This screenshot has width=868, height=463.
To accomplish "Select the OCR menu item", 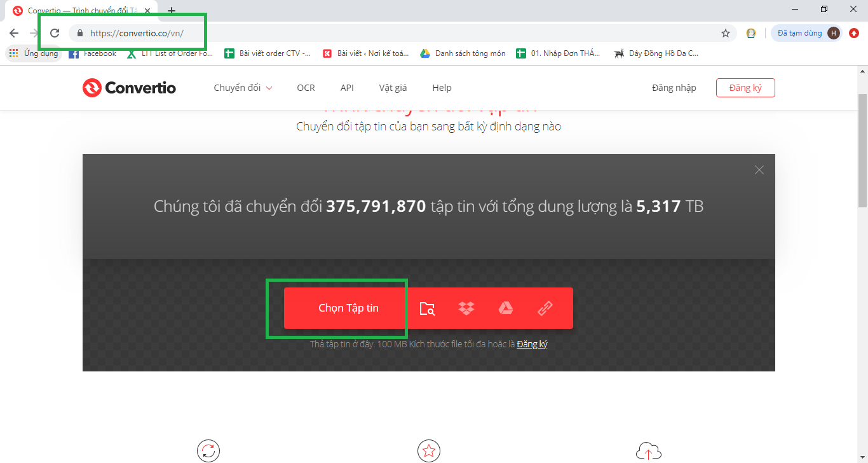I will [306, 87].
